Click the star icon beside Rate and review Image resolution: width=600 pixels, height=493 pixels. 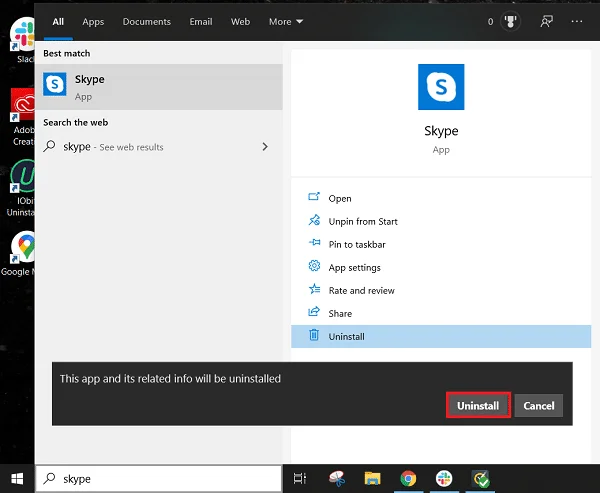[x=314, y=289]
